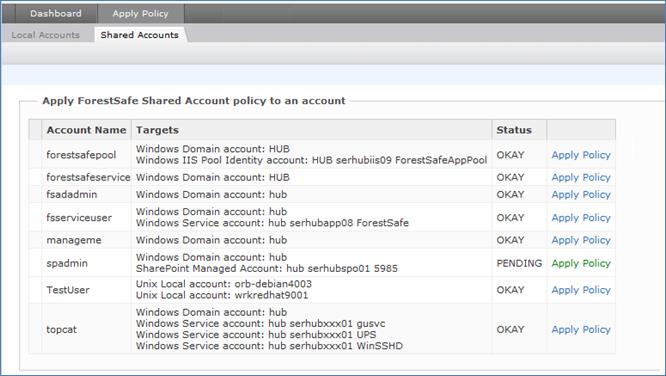Click manageme's Windows Domain account hub target
666x376 pixels.
[x=212, y=240]
